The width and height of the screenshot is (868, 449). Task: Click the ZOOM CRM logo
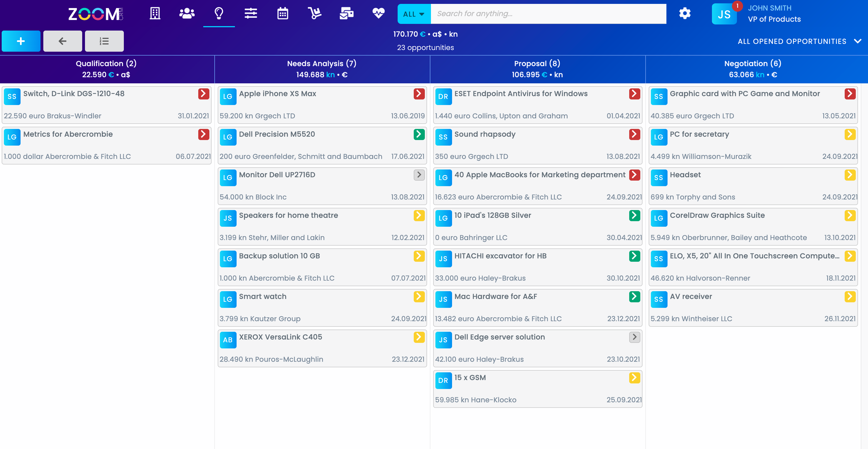(96, 14)
